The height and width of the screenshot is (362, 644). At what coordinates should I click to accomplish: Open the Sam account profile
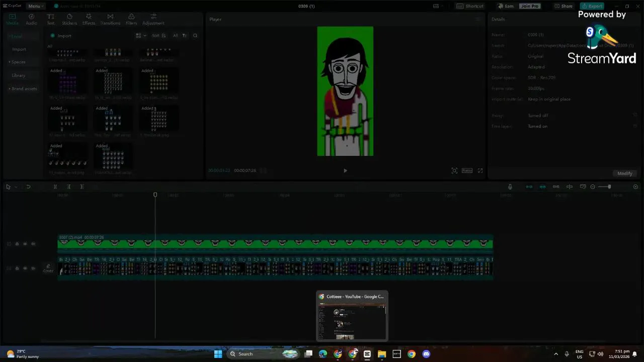506,6
